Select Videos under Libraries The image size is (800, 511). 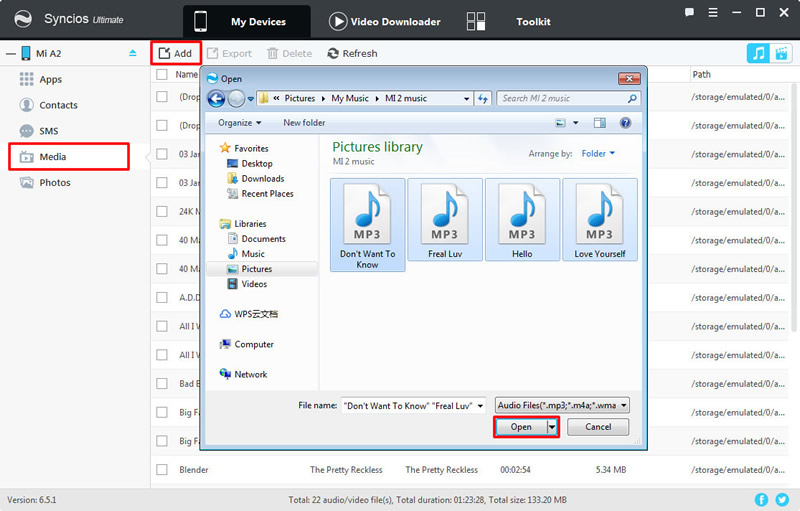coord(254,284)
